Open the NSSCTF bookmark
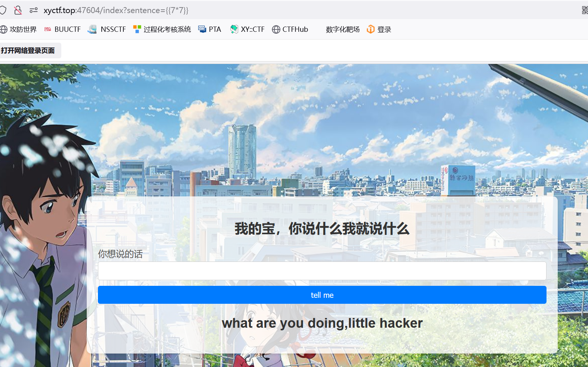 pyautogui.click(x=107, y=29)
